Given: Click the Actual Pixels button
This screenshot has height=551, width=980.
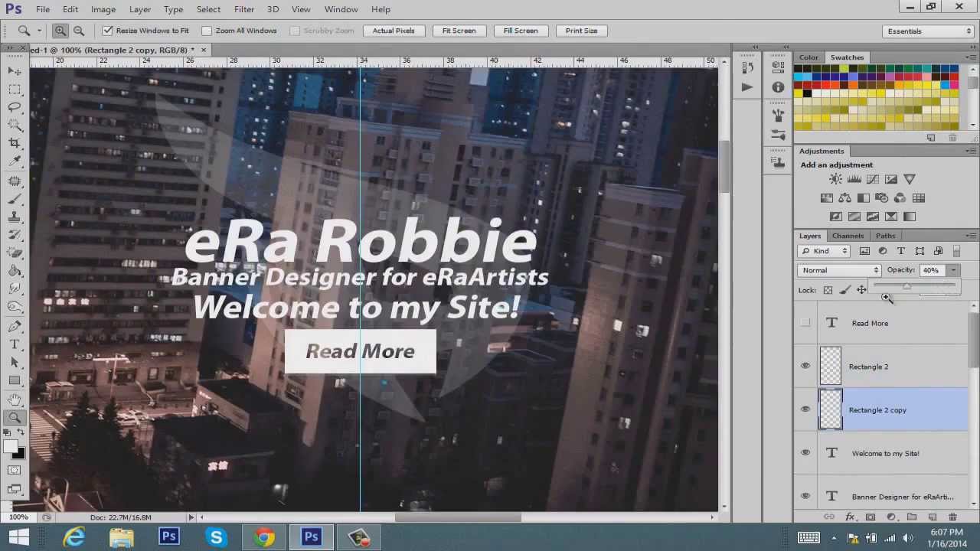Looking at the screenshot, I should point(394,31).
